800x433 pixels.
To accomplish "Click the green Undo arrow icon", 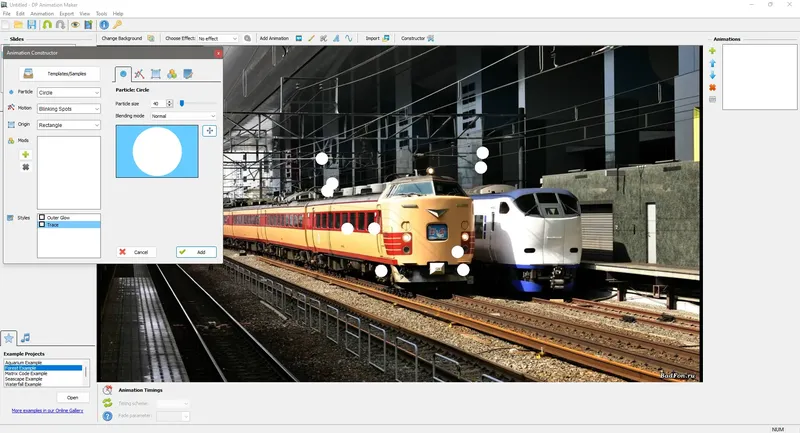I will [47, 24].
